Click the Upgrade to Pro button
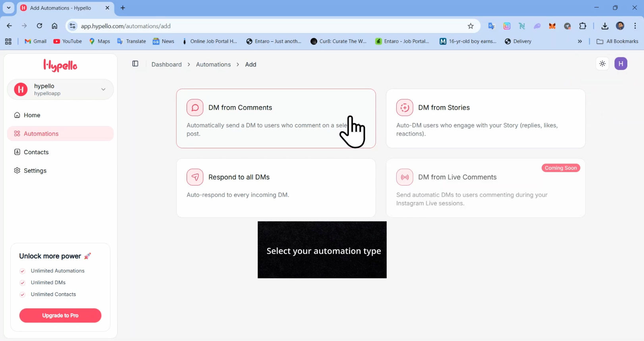Viewport: 644px width, 341px height. tap(60, 316)
